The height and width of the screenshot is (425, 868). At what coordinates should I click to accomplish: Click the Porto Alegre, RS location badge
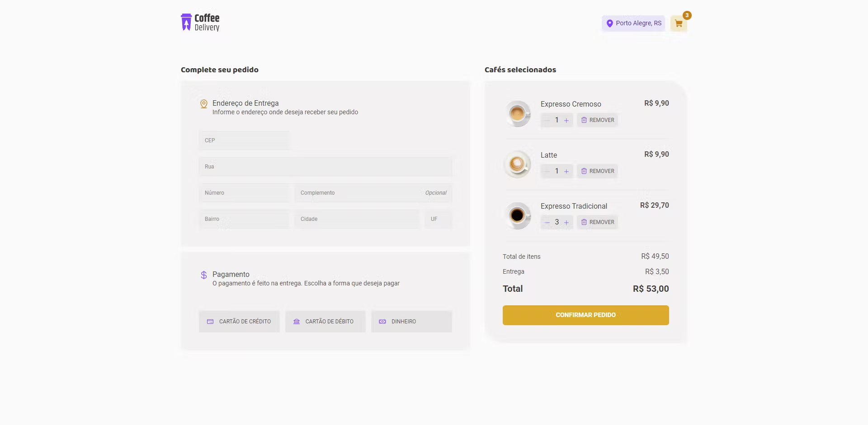click(x=633, y=23)
